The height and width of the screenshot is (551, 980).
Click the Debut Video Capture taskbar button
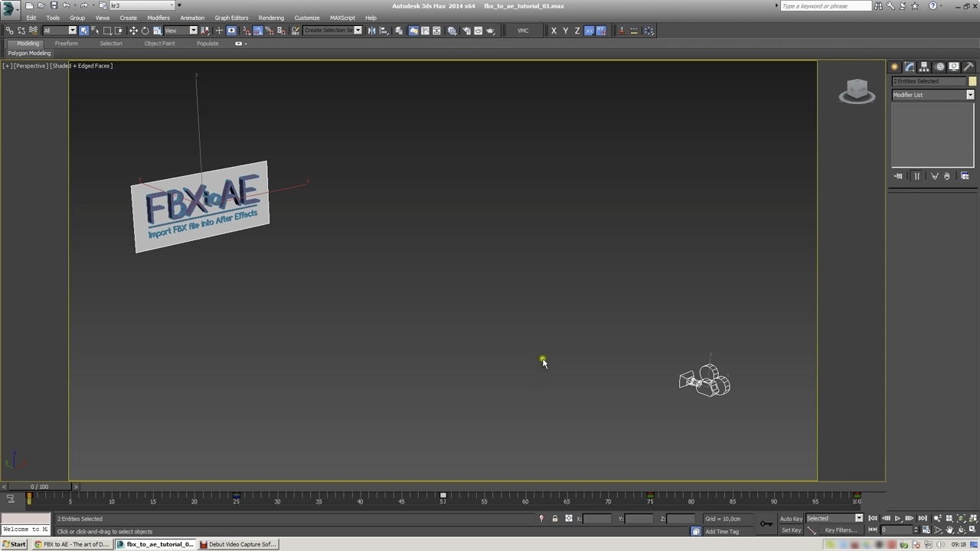(x=239, y=544)
